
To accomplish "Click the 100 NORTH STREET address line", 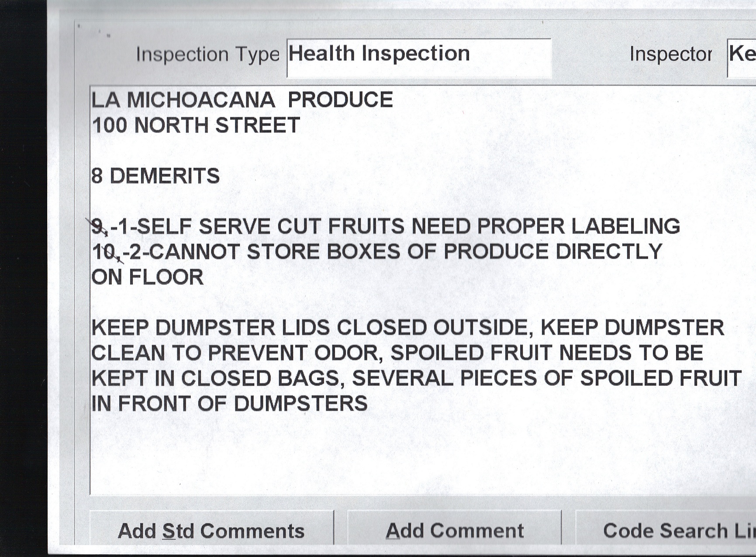I will tap(196, 125).
